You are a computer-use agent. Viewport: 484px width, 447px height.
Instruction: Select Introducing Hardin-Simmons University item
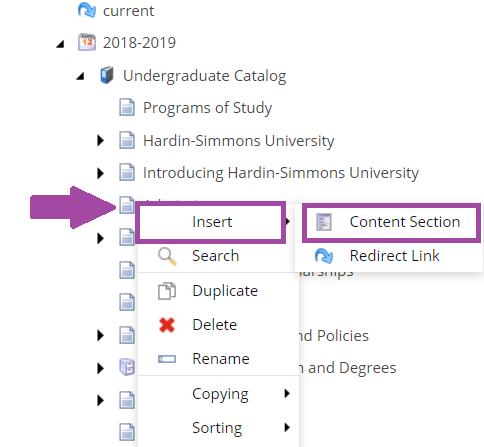pos(281,173)
